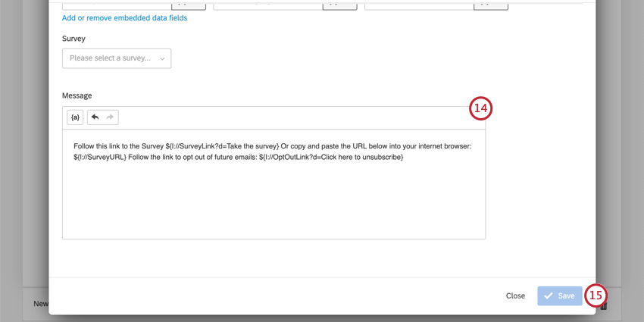644x322 pixels.
Task: Click the third embedded data field button
Action: point(491,5)
